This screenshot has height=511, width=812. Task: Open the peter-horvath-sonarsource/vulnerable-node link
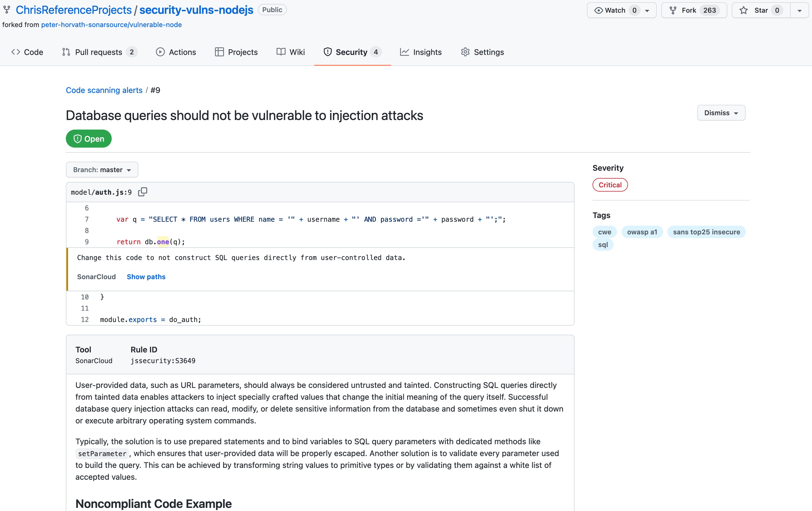pyautogui.click(x=112, y=24)
